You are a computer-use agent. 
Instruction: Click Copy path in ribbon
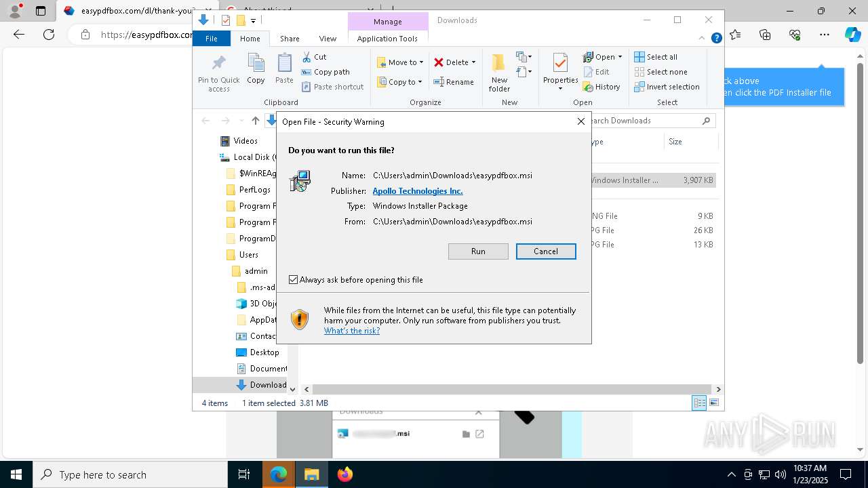[x=325, y=72]
